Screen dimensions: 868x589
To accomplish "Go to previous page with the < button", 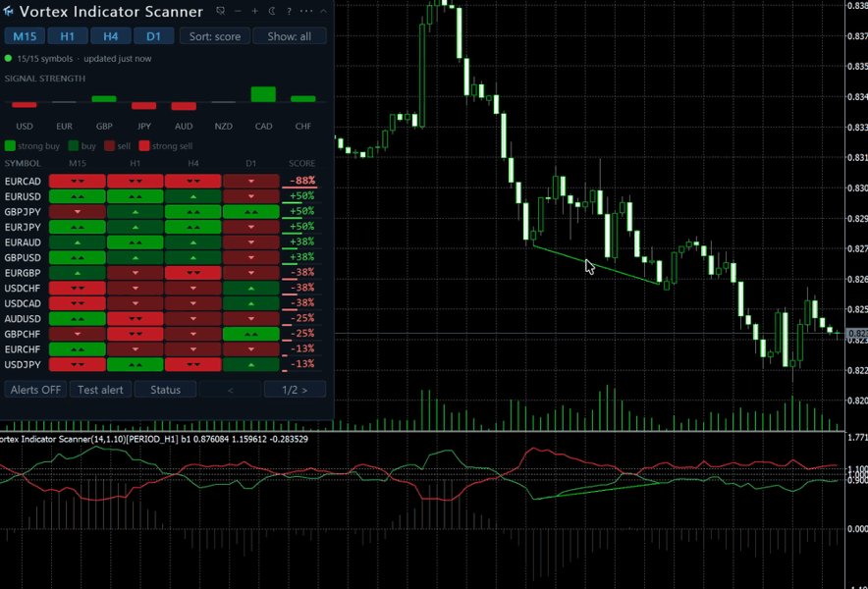I will click(231, 390).
